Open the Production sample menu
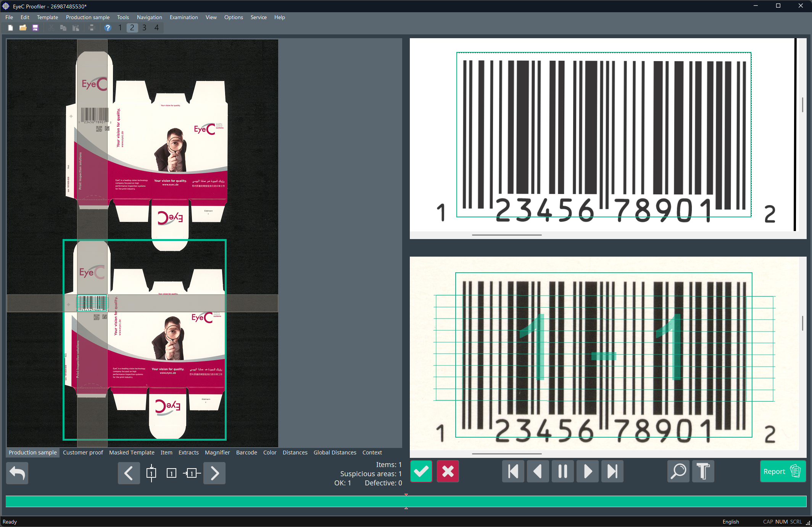 click(x=88, y=17)
